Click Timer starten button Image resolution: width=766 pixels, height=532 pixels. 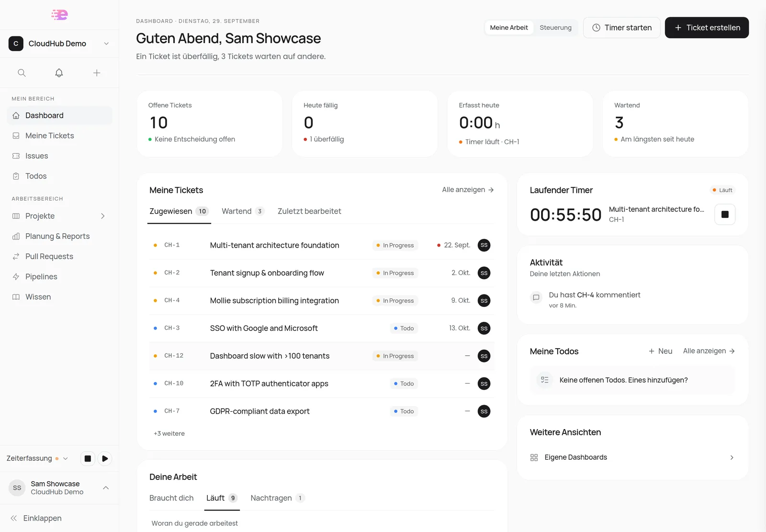tap(621, 28)
